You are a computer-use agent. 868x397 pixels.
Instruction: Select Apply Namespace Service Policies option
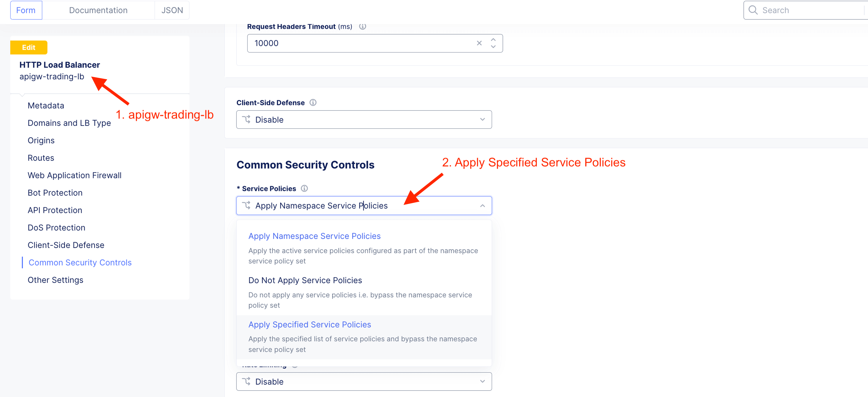pyautogui.click(x=314, y=236)
